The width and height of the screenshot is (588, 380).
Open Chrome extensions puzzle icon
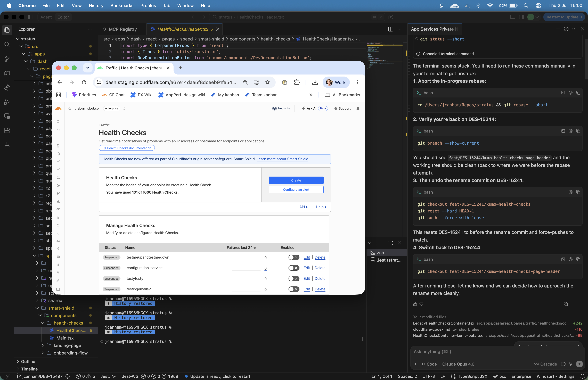coord(297,82)
